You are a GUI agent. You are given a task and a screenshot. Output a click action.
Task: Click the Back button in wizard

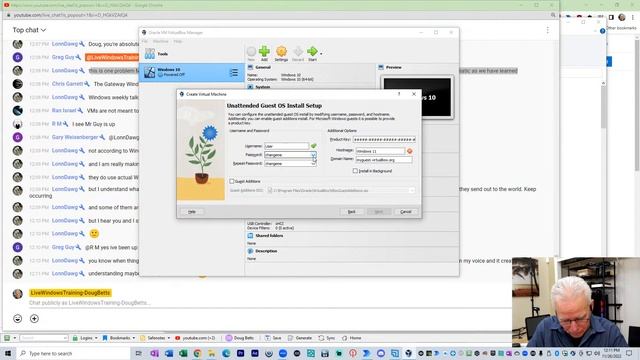[x=351, y=212]
